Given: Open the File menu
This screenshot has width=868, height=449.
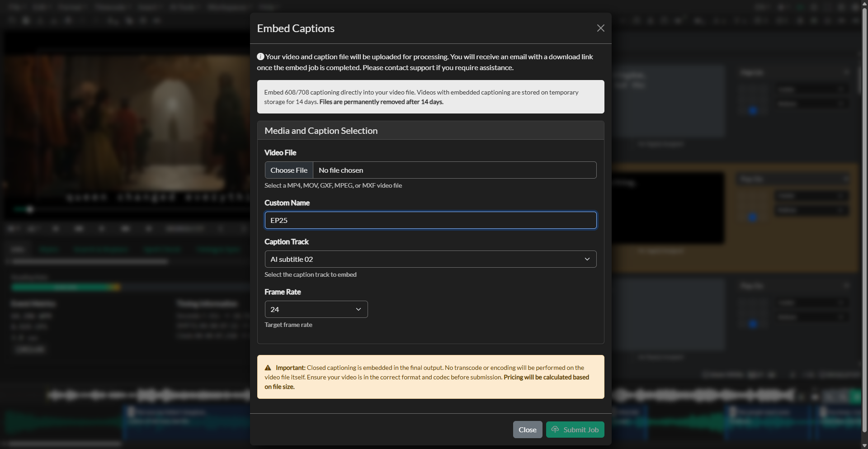Looking at the screenshot, I should tap(14, 7).
